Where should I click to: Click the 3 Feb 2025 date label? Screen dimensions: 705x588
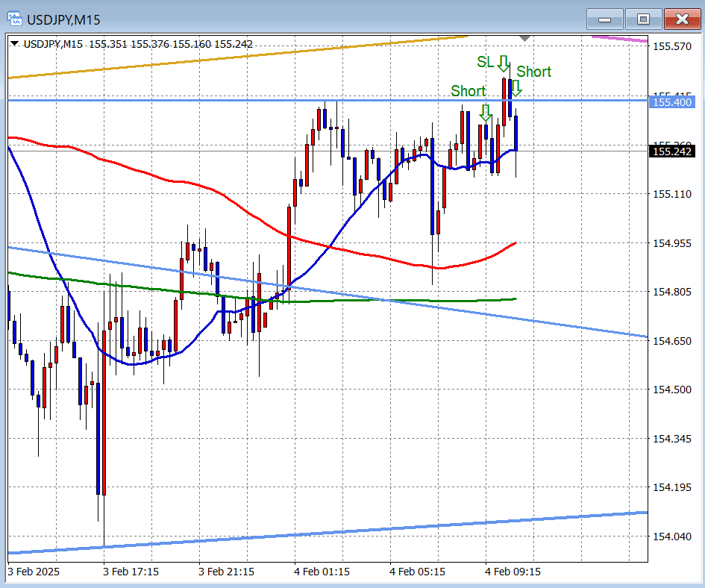(x=34, y=572)
